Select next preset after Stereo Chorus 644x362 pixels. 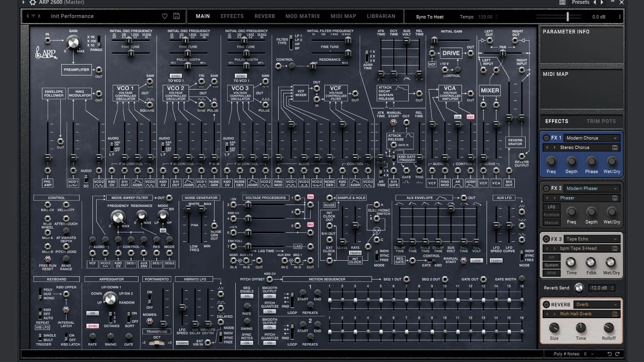pyautogui.click(x=554, y=148)
